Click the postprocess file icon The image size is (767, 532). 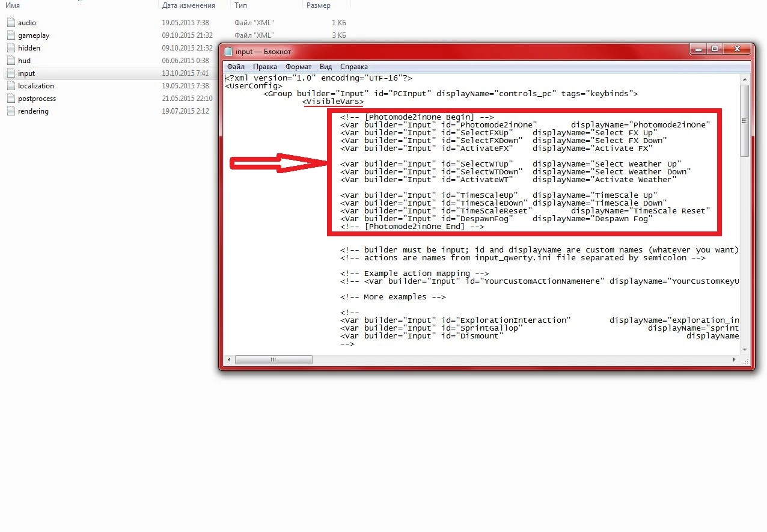pyautogui.click(x=10, y=99)
